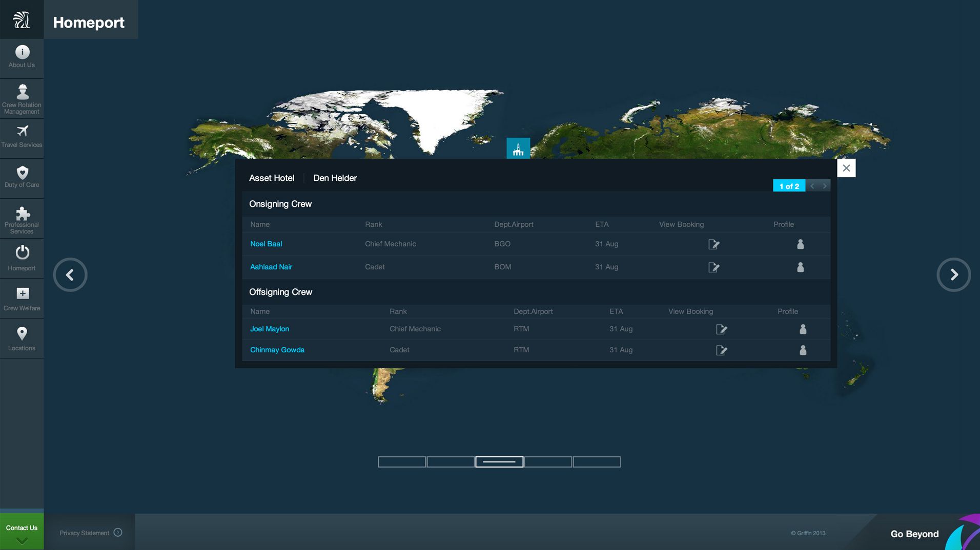
Task: Open the About Us sidebar item
Action: pyautogui.click(x=22, y=57)
